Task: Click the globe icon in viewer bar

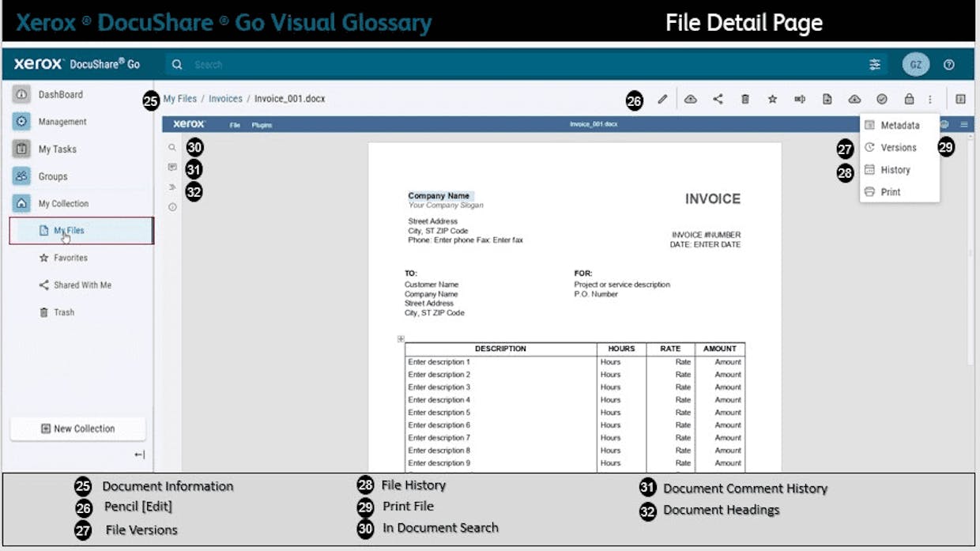Action: (x=944, y=124)
